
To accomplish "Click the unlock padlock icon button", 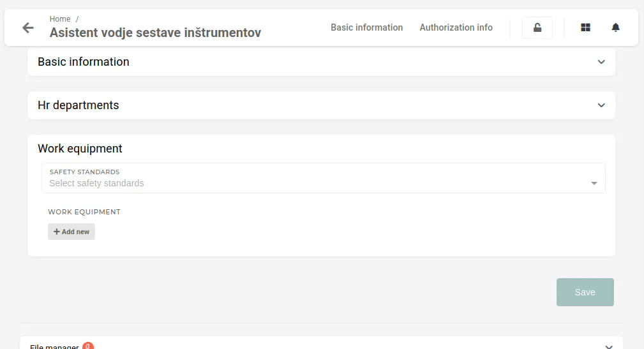I will [x=537, y=27].
